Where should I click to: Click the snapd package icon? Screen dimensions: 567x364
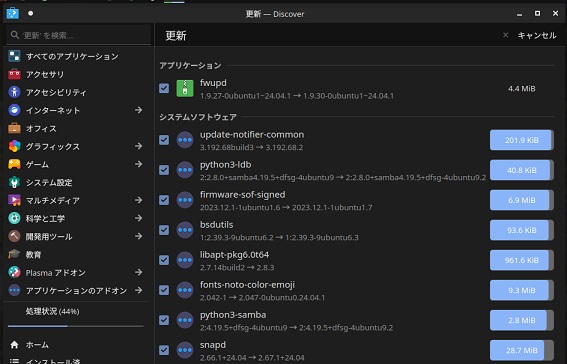click(185, 350)
